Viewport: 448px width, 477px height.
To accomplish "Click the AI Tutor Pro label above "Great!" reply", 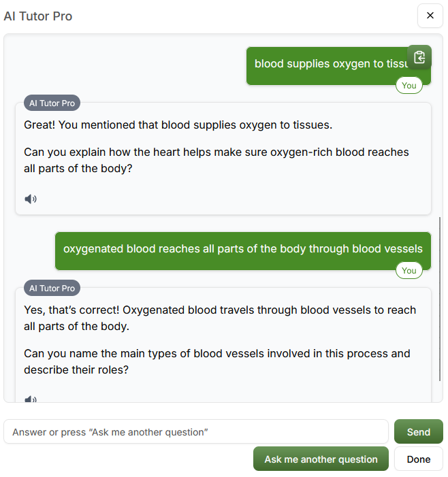I will (x=52, y=103).
